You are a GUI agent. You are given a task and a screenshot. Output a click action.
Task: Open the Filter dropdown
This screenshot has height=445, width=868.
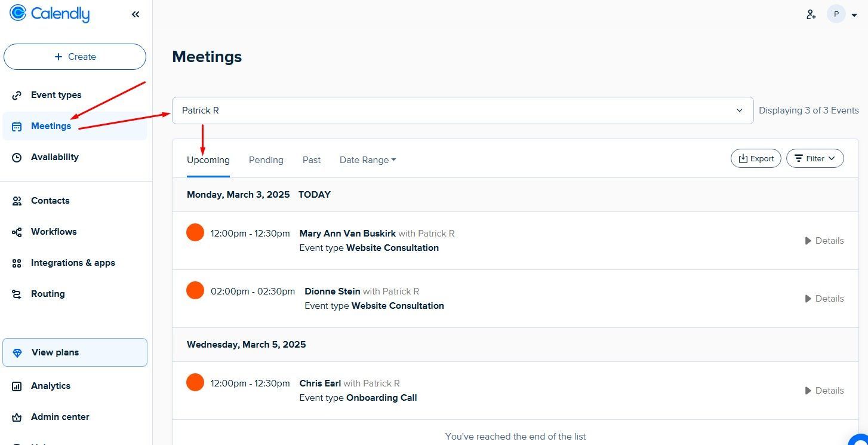pyautogui.click(x=815, y=158)
